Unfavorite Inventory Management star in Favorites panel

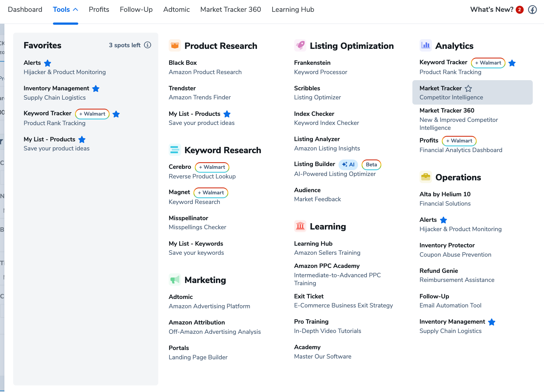point(96,89)
